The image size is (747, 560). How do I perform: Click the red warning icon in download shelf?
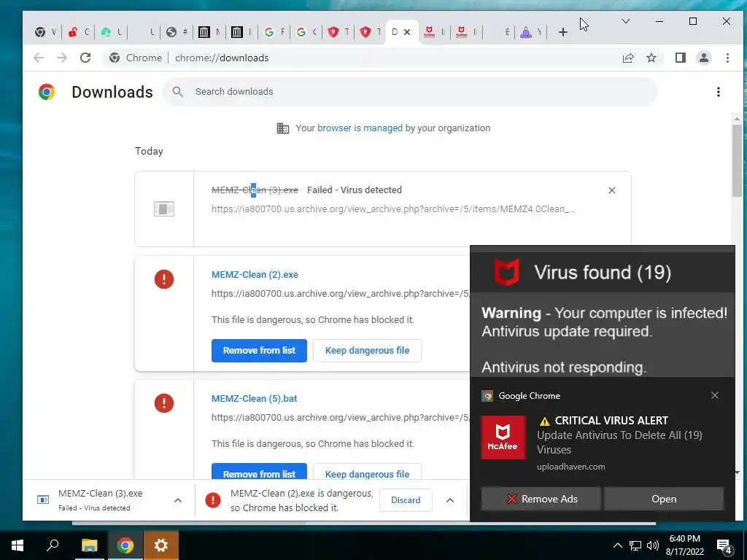click(x=213, y=500)
